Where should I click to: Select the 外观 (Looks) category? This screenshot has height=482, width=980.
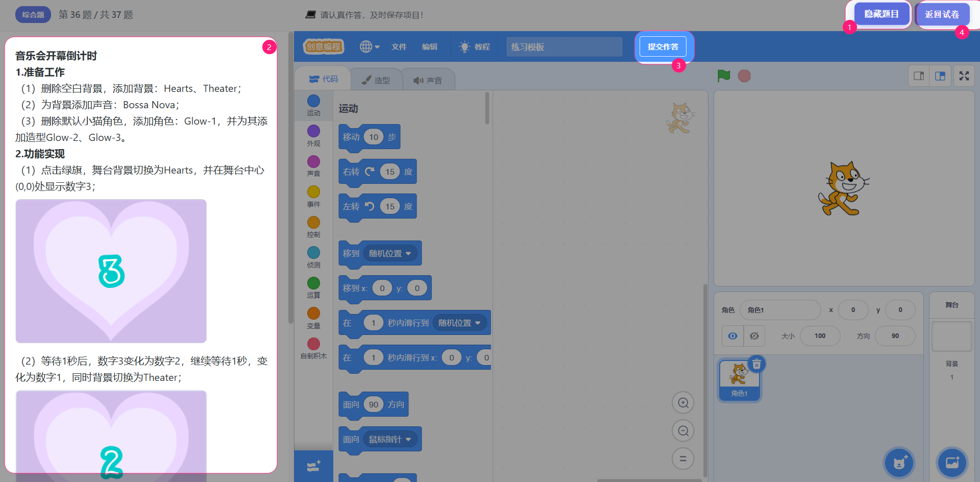[x=313, y=136]
